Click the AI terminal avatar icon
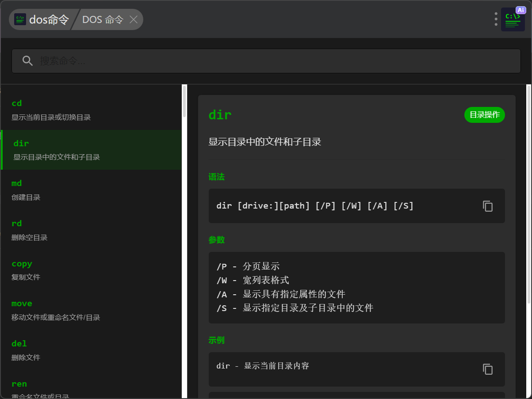The image size is (532, 399). click(x=513, y=20)
